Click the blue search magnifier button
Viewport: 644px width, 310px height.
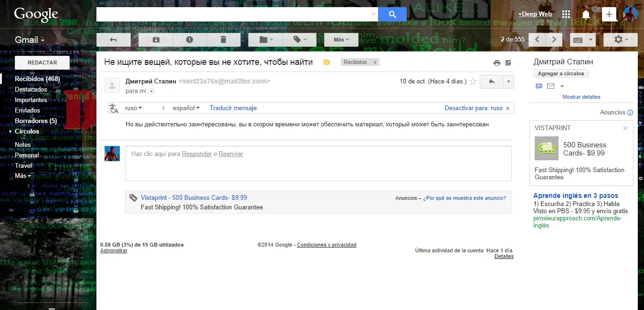tap(392, 14)
